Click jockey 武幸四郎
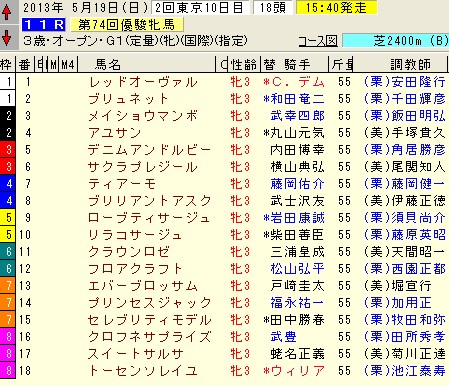The image size is (449, 386). click(297, 116)
